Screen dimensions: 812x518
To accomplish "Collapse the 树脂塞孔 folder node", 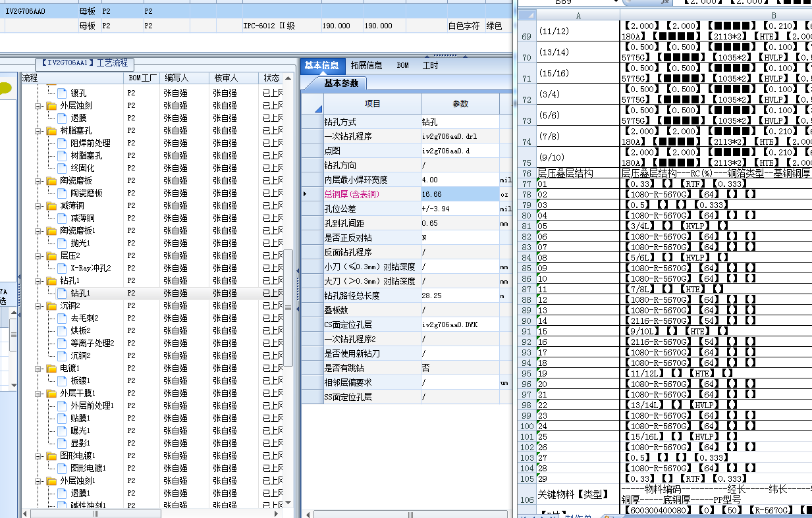I will click(x=39, y=130).
